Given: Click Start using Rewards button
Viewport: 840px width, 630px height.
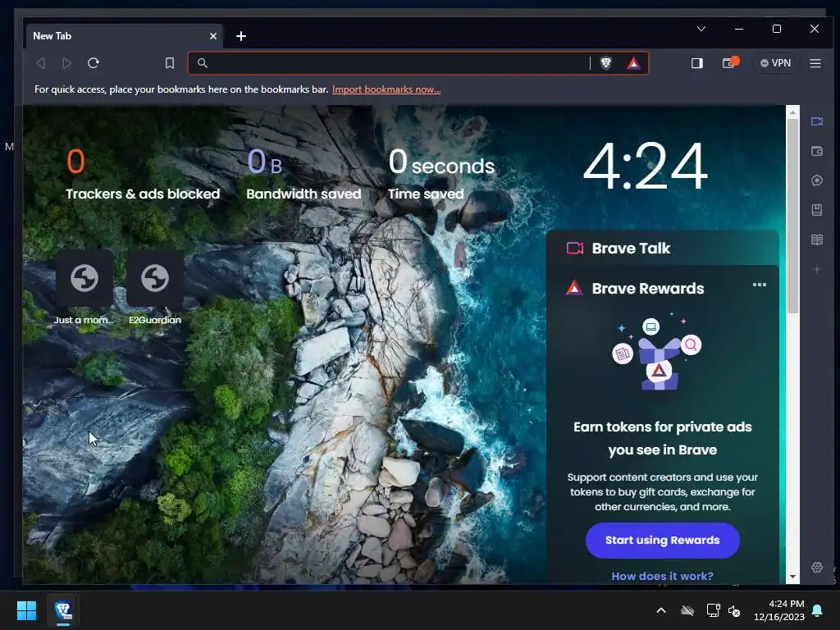Looking at the screenshot, I should point(662,540).
